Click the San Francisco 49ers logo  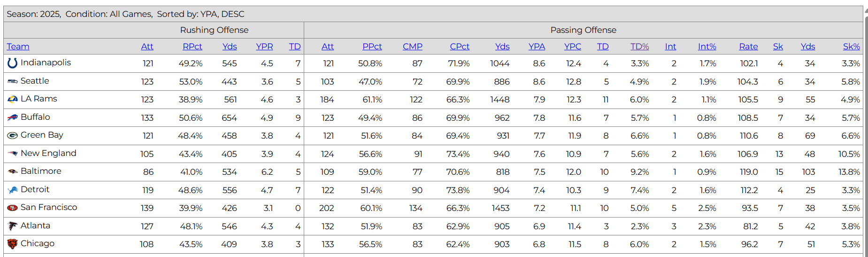(x=13, y=208)
